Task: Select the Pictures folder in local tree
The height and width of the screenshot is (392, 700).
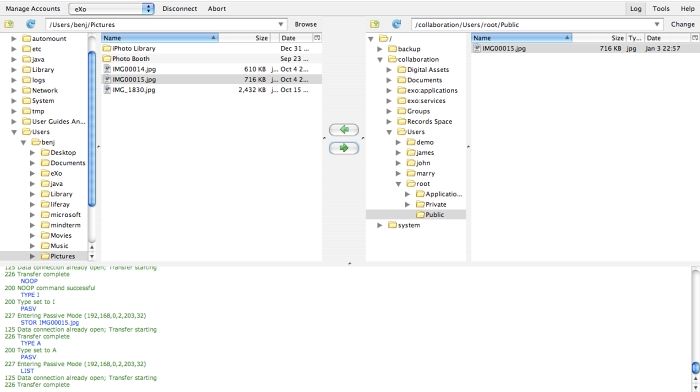Action: pos(58,256)
